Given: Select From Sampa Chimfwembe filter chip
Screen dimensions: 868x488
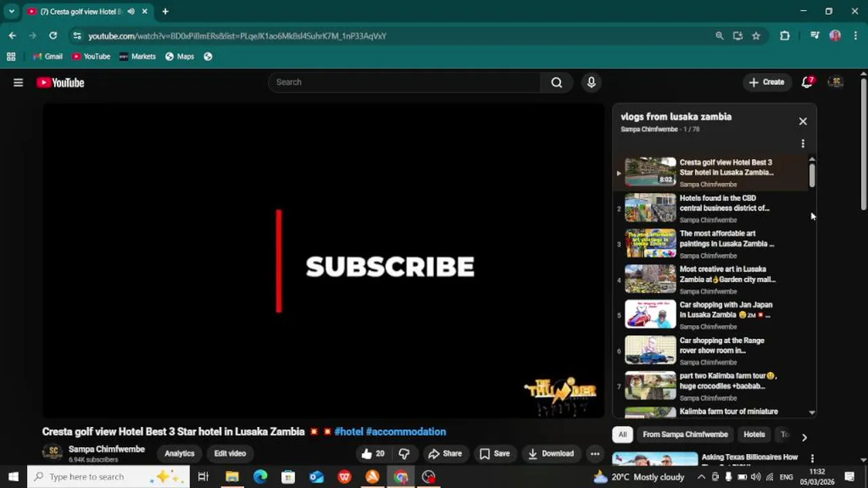Looking at the screenshot, I should pyautogui.click(x=685, y=434).
